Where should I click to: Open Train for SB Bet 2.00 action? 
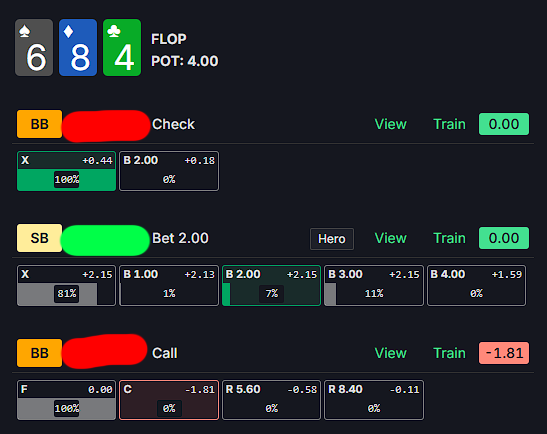(x=449, y=238)
